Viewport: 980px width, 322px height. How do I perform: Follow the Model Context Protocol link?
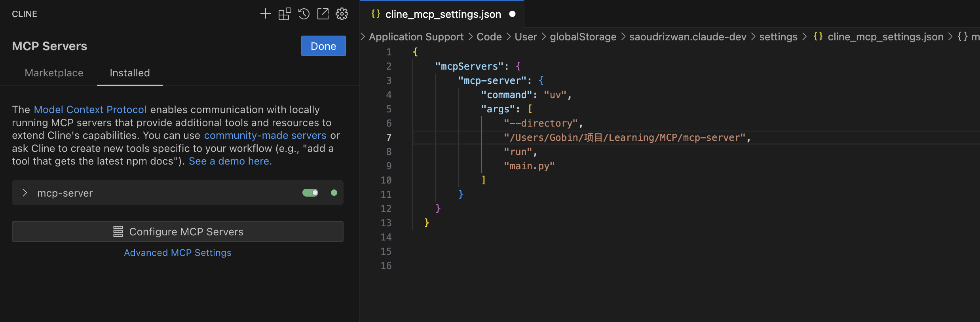point(90,110)
